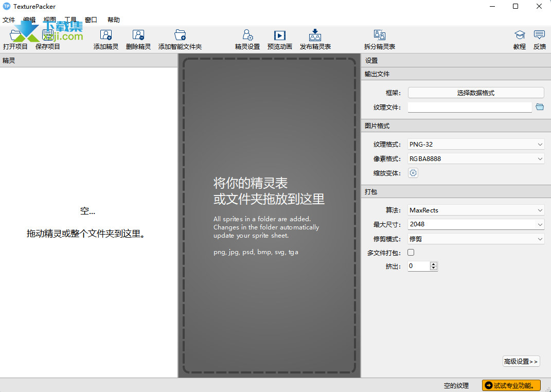Image resolution: width=551 pixels, height=392 pixels.
Task: Toggle the 多文件打包 checkbox
Action: (411, 252)
